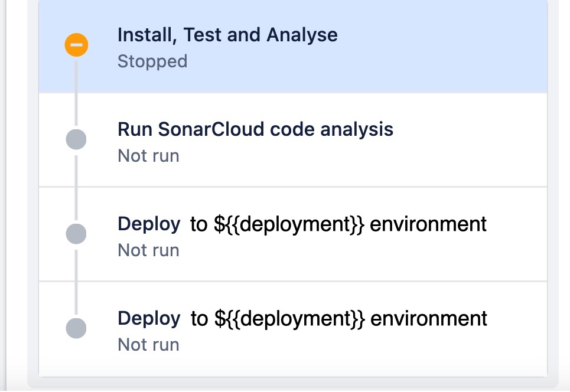570x392 pixels.
Task: Click "Not run" under Run SonarCloud code analysis
Action: pyautogui.click(x=148, y=156)
